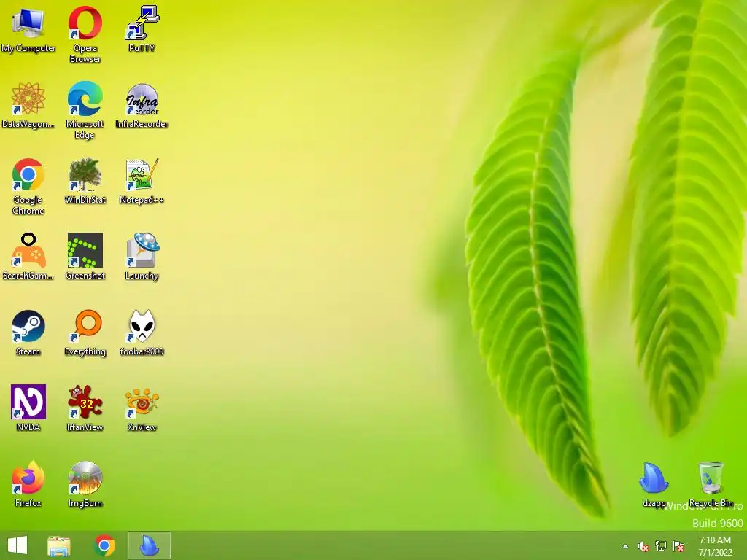Open Action Center flag tray icon
This screenshot has height=560, width=747.
pos(678,546)
